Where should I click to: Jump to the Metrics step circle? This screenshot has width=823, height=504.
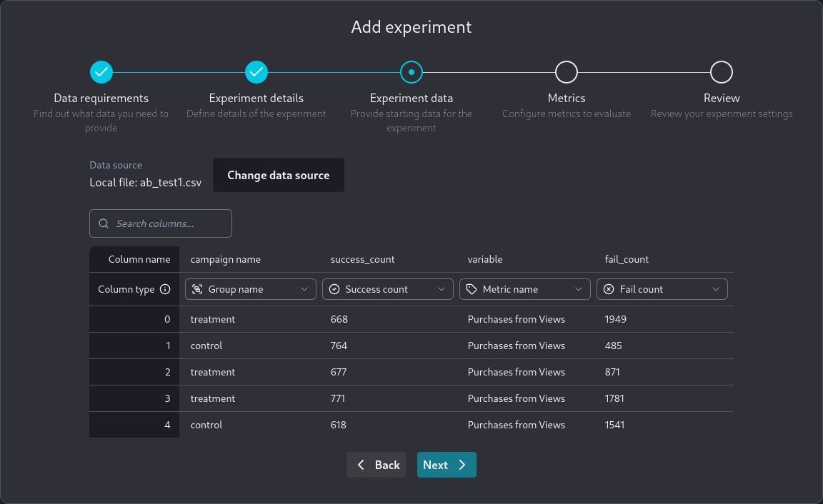tap(567, 72)
